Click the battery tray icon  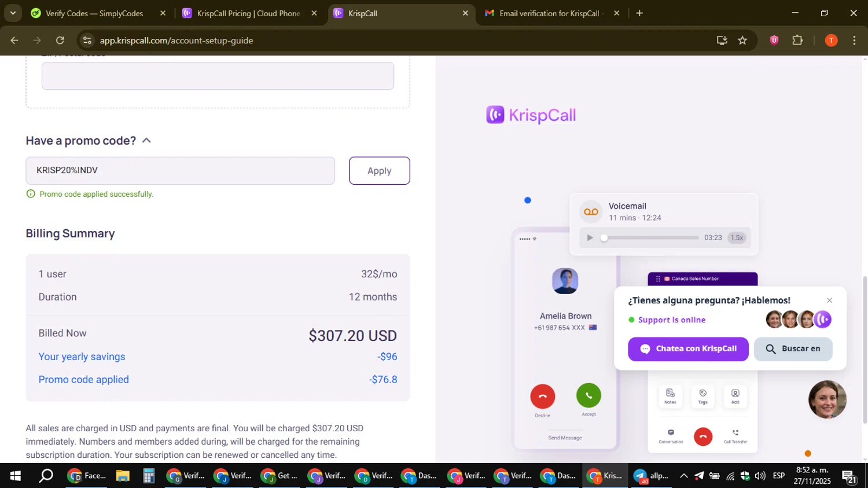[x=715, y=476]
